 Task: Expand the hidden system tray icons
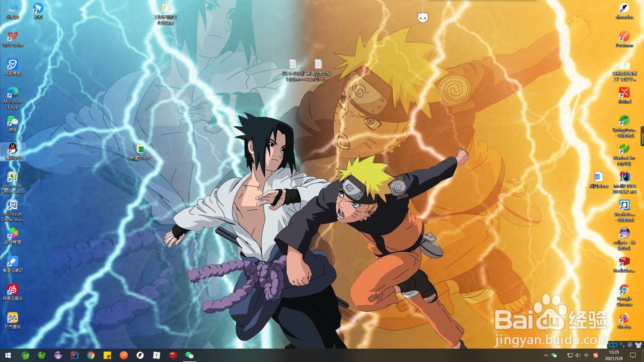coord(546,355)
